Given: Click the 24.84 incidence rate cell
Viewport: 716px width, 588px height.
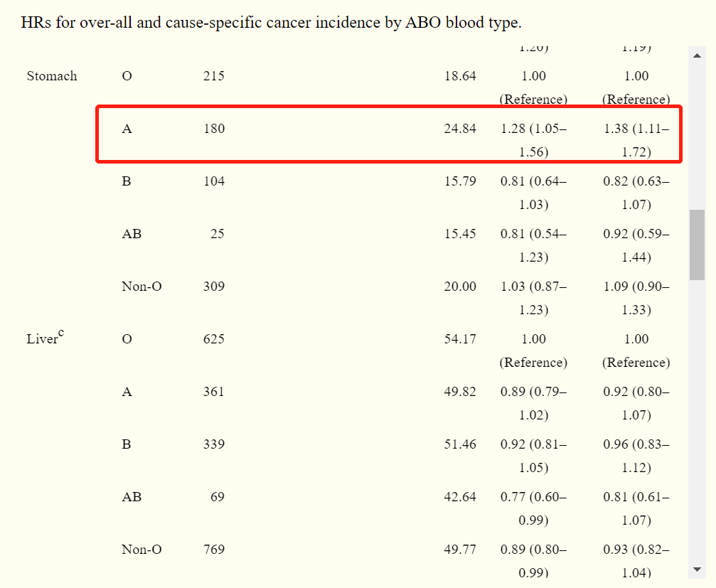Looking at the screenshot, I should (460, 129).
